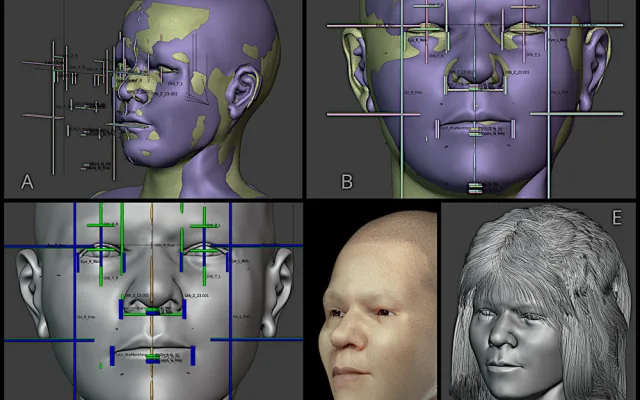The height and width of the screenshot is (400, 640).
Task: Open the grey frontal face with blue guides
Action: click(153, 301)
